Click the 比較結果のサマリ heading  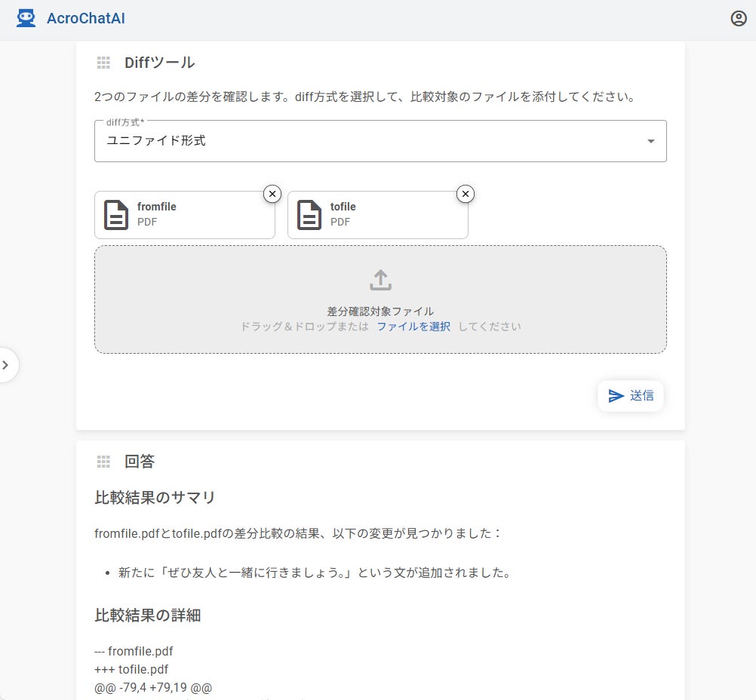155,498
